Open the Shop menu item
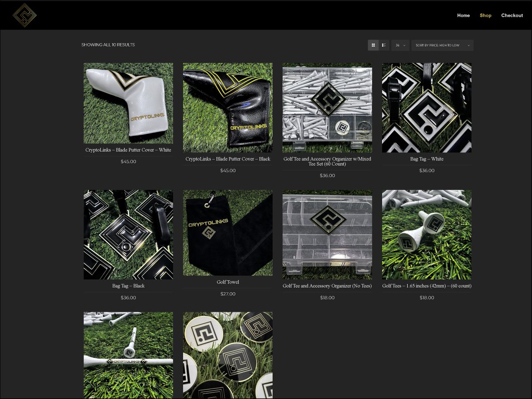 tap(485, 16)
